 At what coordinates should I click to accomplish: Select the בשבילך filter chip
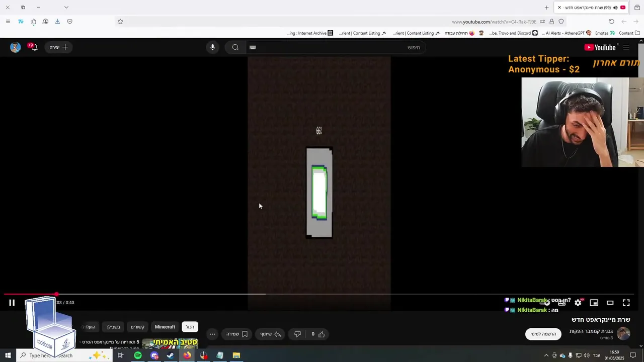coord(113,327)
